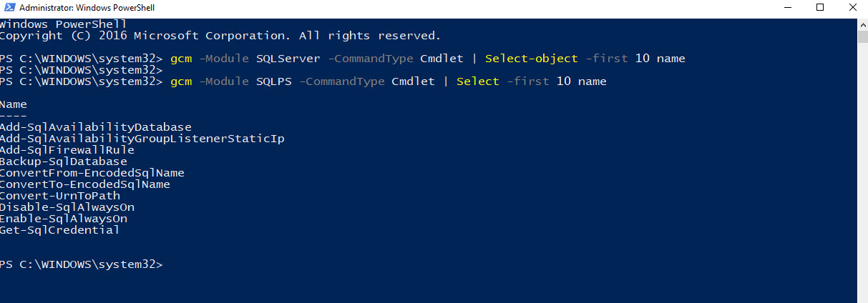Viewport: 868px width, 303px height.
Task: Close the Administrator PowerShell window
Action: point(852,9)
